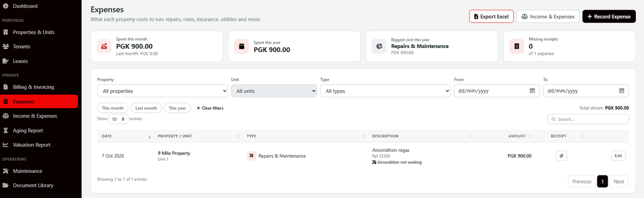The image size is (644, 198).
Task: Click the Clear filters X icon
Action: (198, 108)
